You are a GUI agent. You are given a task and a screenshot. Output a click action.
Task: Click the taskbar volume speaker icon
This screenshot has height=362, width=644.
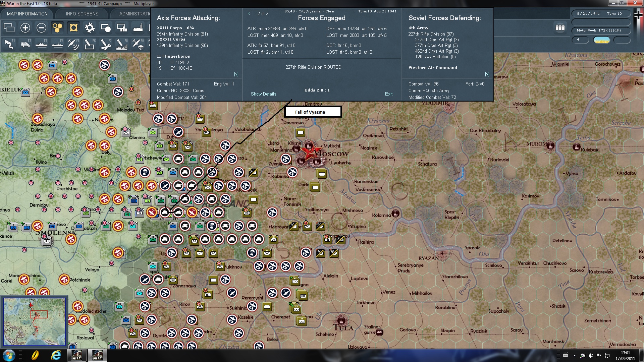point(591,356)
